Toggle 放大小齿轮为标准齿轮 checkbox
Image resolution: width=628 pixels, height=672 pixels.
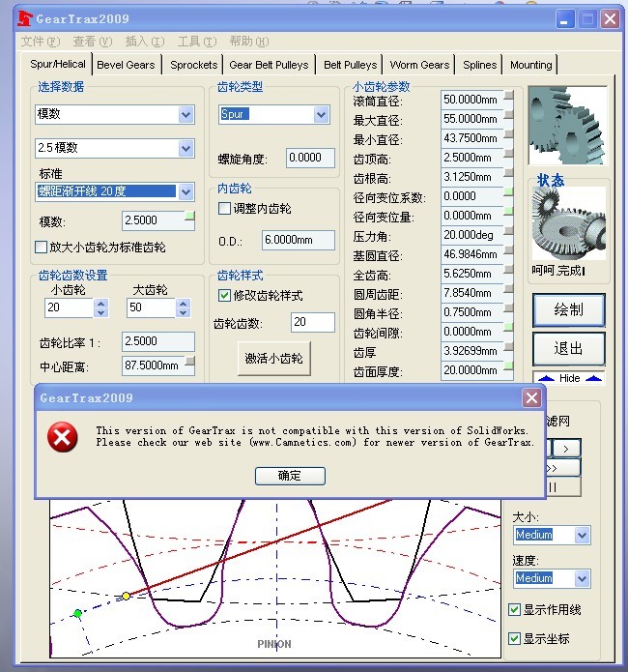(x=42, y=247)
